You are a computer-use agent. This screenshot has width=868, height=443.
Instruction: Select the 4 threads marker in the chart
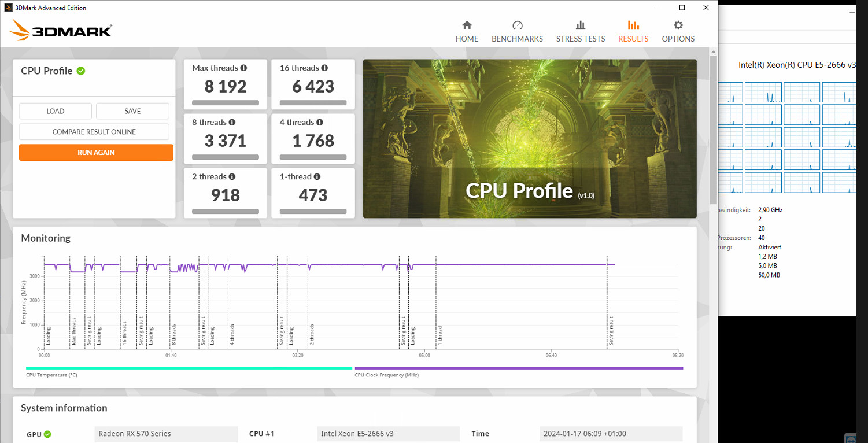[232, 335]
